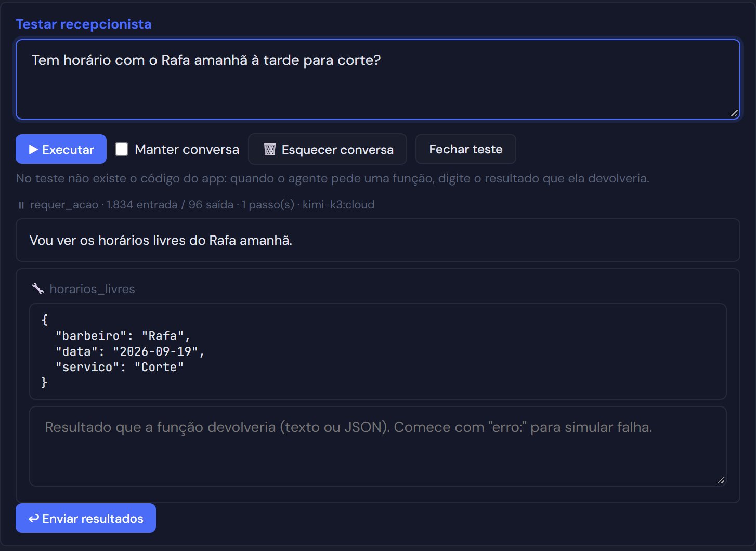Click the wrench icon next to horarios_livres

pyautogui.click(x=38, y=289)
